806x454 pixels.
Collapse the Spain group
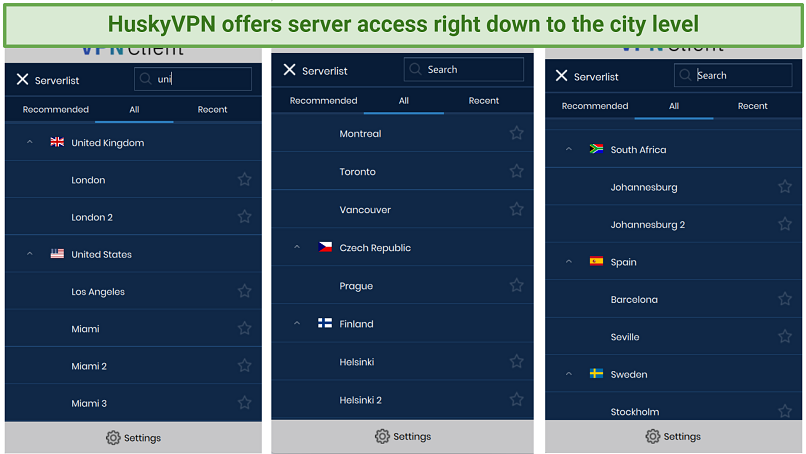coord(569,262)
